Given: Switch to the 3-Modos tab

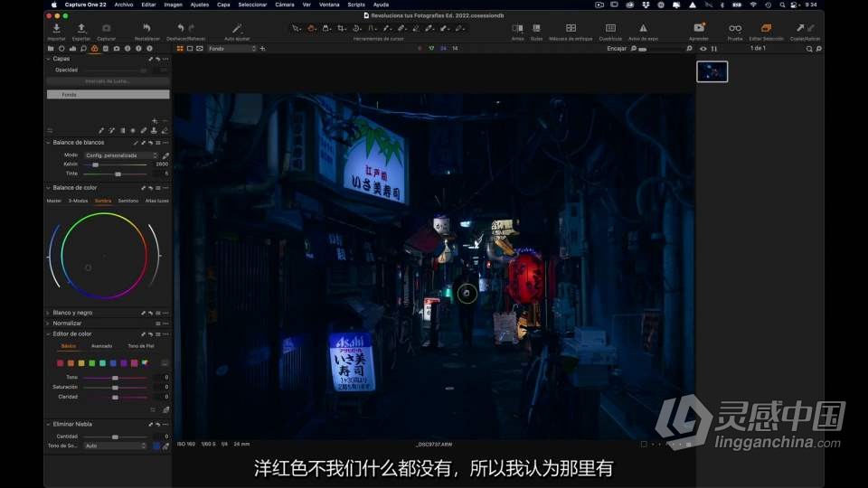Looking at the screenshot, I should point(78,201).
